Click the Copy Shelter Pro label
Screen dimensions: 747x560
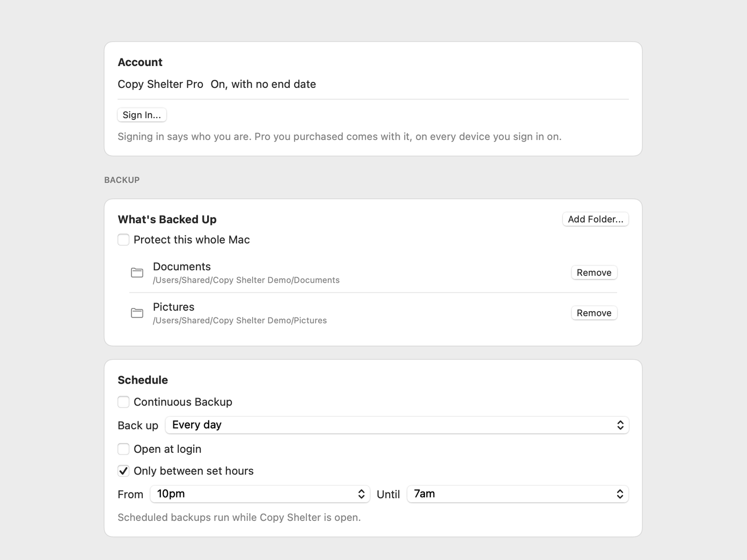[160, 84]
